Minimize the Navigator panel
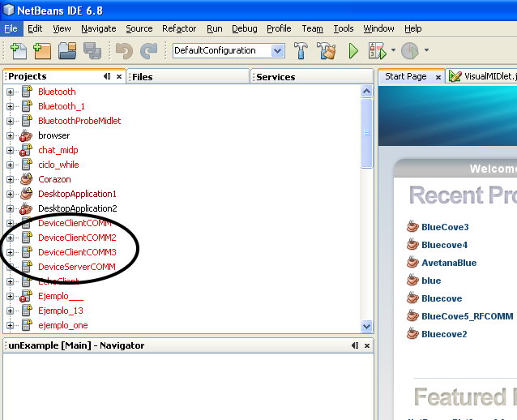 (x=355, y=345)
